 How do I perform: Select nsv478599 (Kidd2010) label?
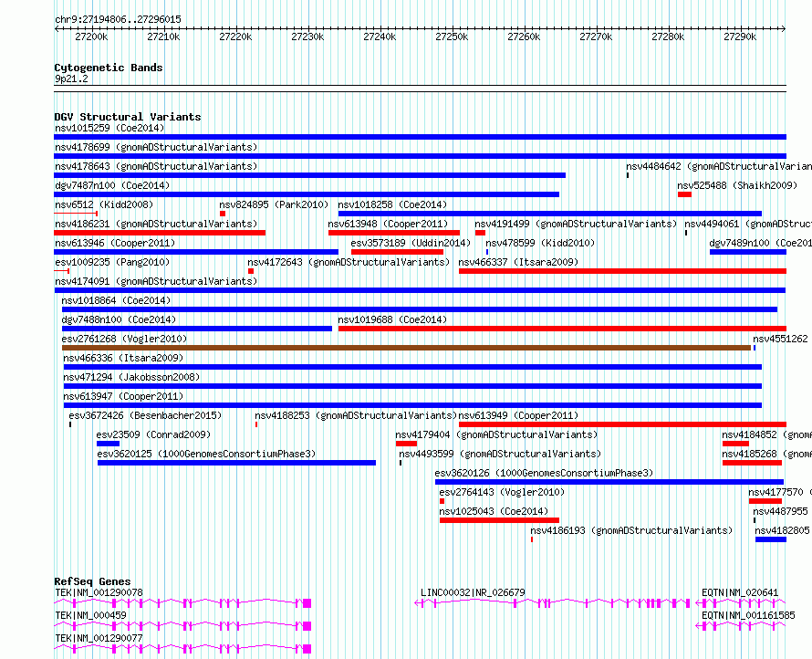[x=540, y=243]
